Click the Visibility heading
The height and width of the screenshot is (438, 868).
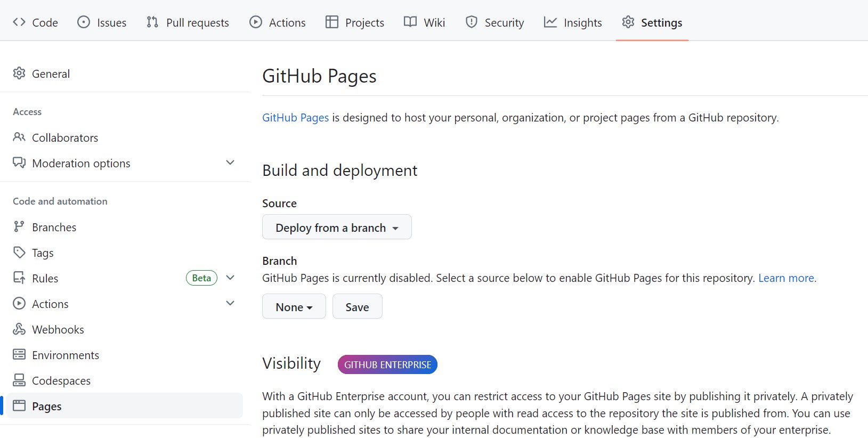(x=291, y=363)
